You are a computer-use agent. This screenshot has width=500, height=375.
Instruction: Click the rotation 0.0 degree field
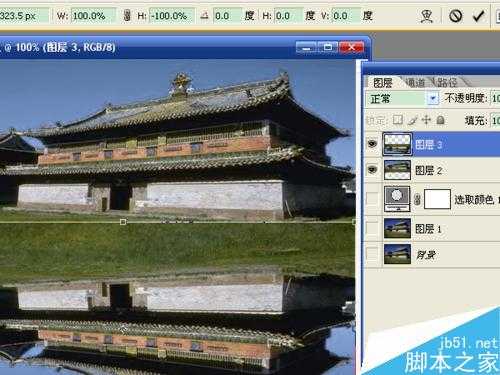[228, 16]
